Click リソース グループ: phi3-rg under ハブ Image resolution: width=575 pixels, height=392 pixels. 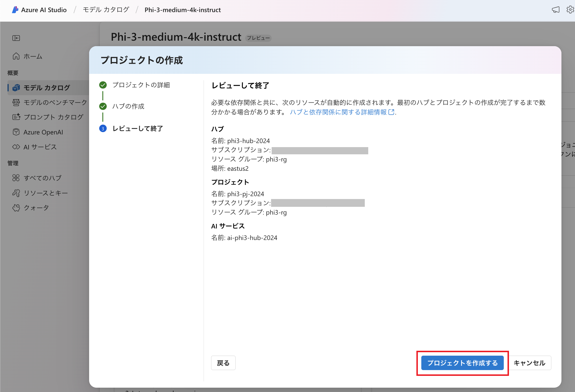tap(249, 159)
